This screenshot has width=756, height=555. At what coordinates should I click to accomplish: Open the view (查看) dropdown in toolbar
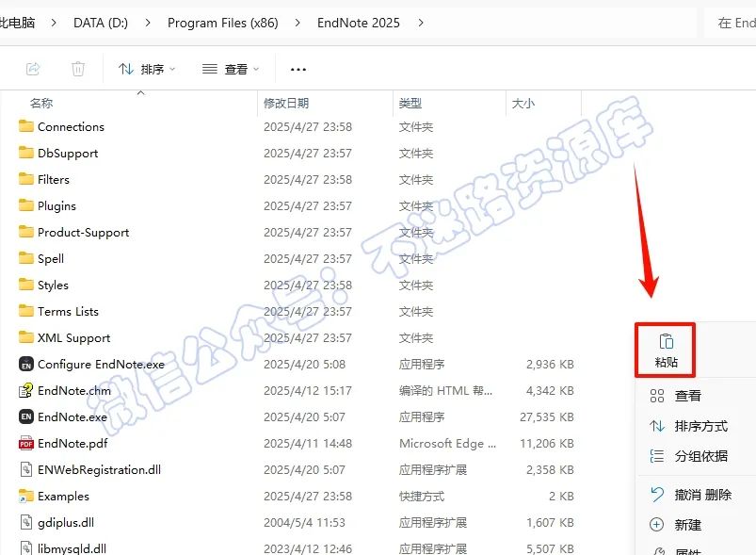tap(231, 69)
